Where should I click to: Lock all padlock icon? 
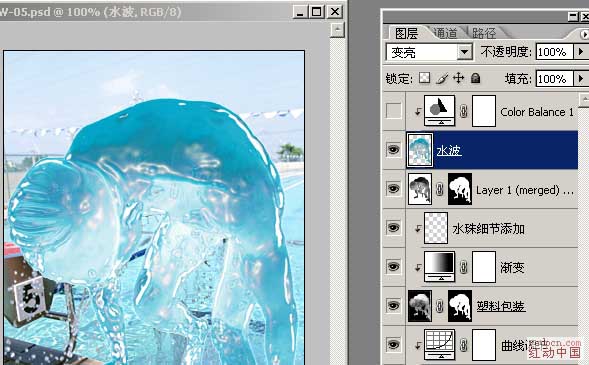coord(476,78)
